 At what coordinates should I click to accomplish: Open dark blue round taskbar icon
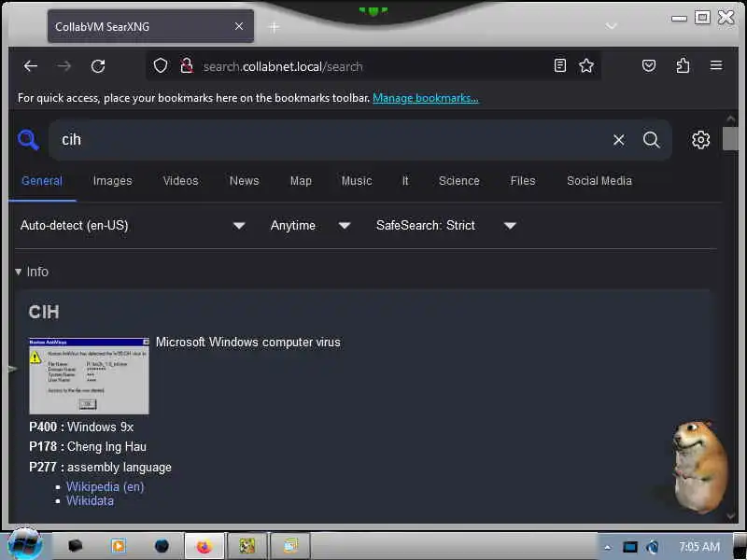(162, 546)
